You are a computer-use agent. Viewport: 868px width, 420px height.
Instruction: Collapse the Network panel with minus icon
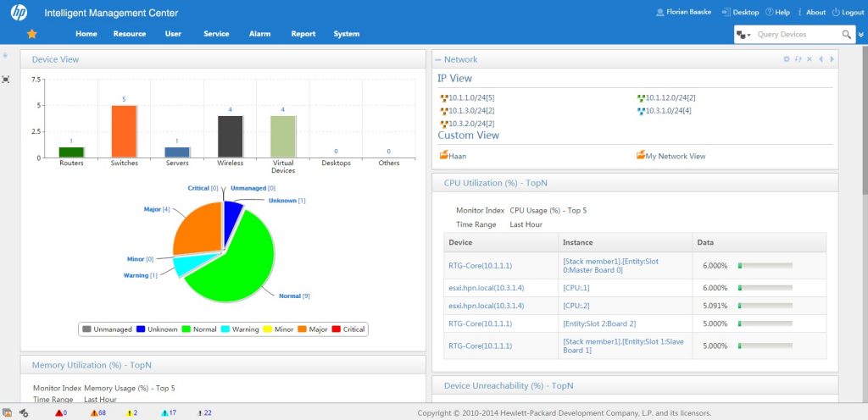(x=438, y=59)
